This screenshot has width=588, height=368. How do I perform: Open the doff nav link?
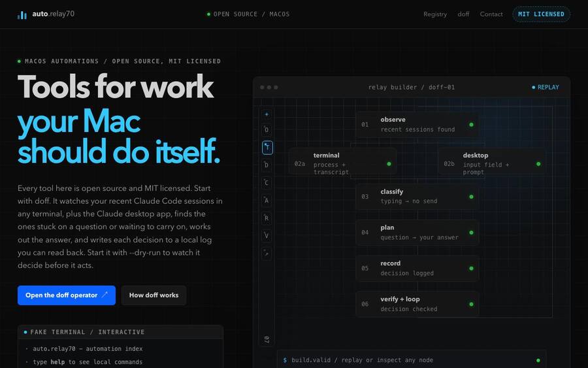[x=463, y=14]
